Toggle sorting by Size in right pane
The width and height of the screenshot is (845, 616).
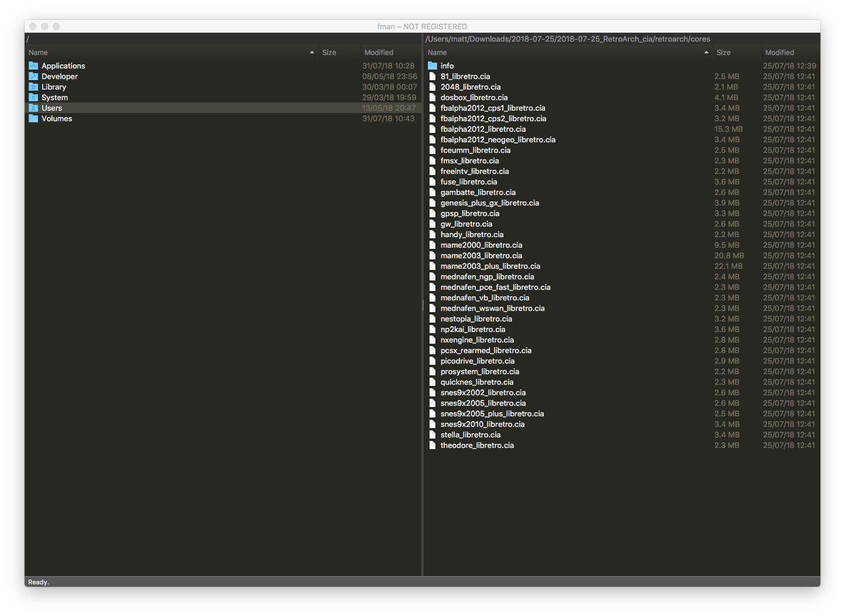pos(723,52)
